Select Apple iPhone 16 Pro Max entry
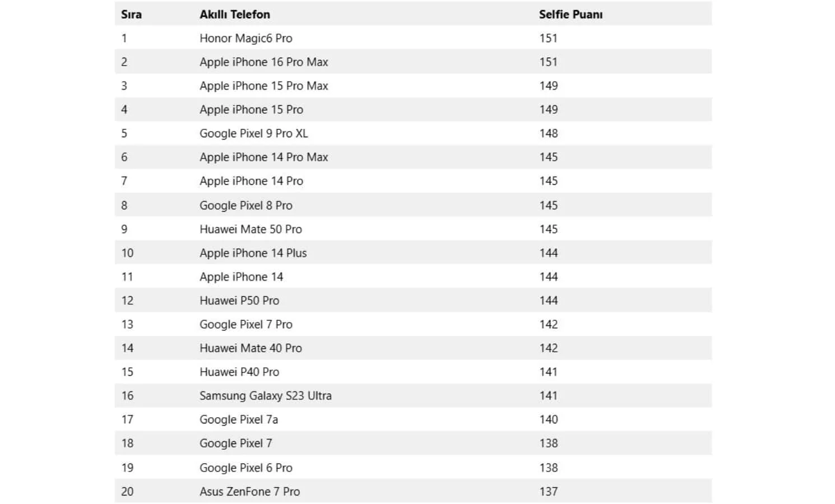835x504 pixels. pos(264,62)
